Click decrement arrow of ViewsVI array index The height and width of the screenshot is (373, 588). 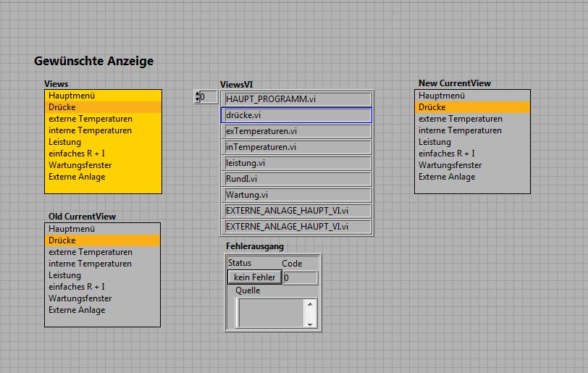[x=197, y=100]
